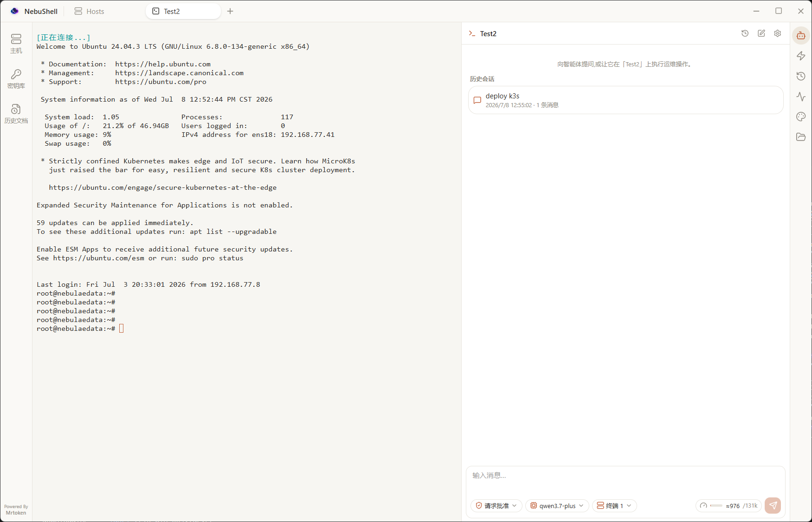812x522 pixels.
Task: Start a new conversation with edit icon
Action: (761, 33)
